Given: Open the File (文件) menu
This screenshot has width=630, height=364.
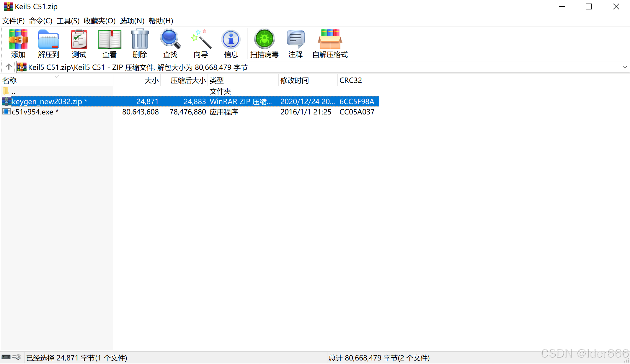Looking at the screenshot, I should click(13, 21).
